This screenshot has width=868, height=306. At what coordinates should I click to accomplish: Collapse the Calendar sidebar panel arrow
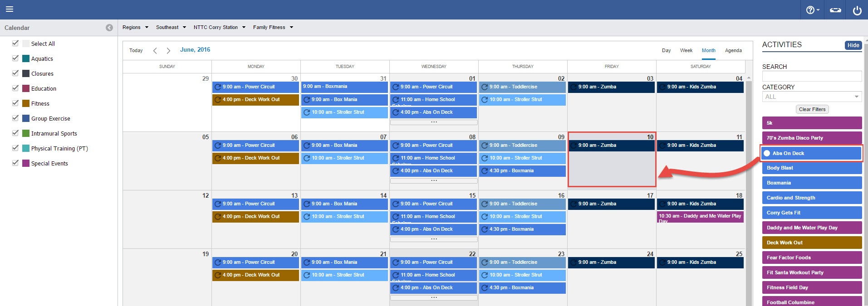click(109, 28)
